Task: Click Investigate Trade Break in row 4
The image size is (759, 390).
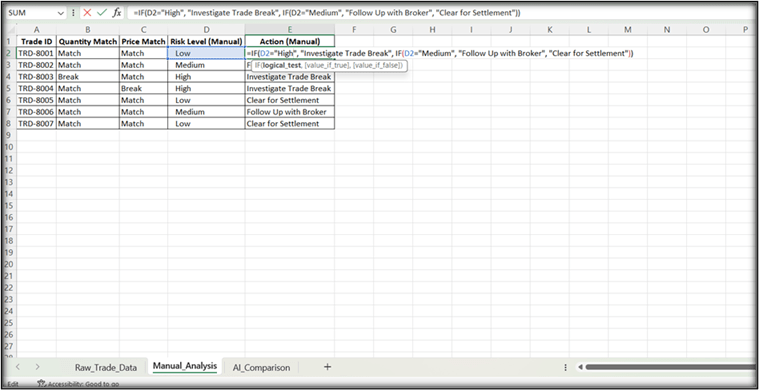Action: [289, 76]
